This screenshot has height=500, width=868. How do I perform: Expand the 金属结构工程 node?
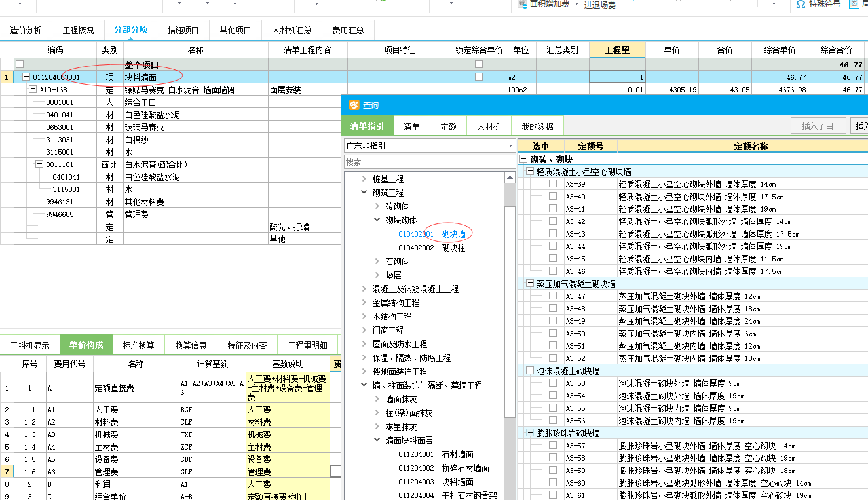[x=364, y=303]
